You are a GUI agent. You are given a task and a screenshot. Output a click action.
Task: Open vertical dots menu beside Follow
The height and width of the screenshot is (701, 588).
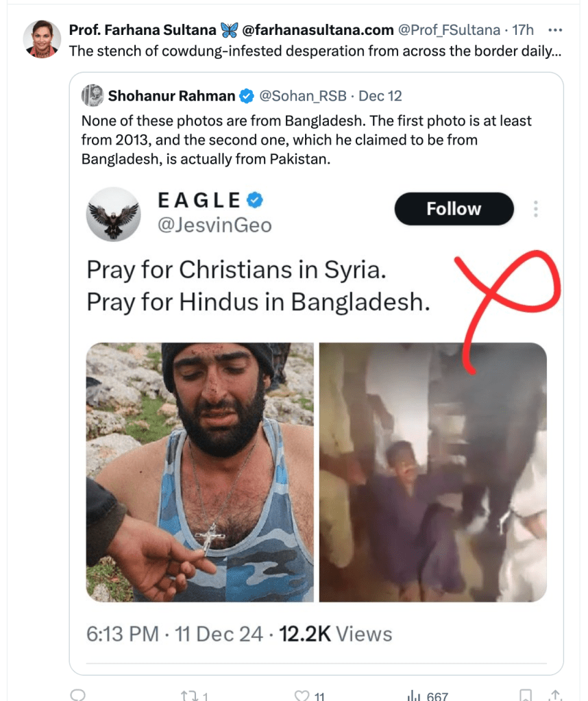[x=536, y=209]
